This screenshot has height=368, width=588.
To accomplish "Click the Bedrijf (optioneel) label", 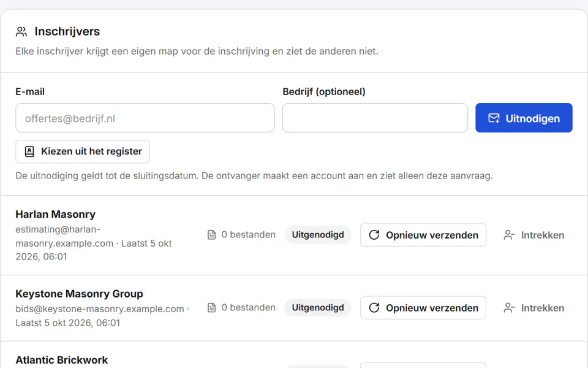I will [324, 91].
